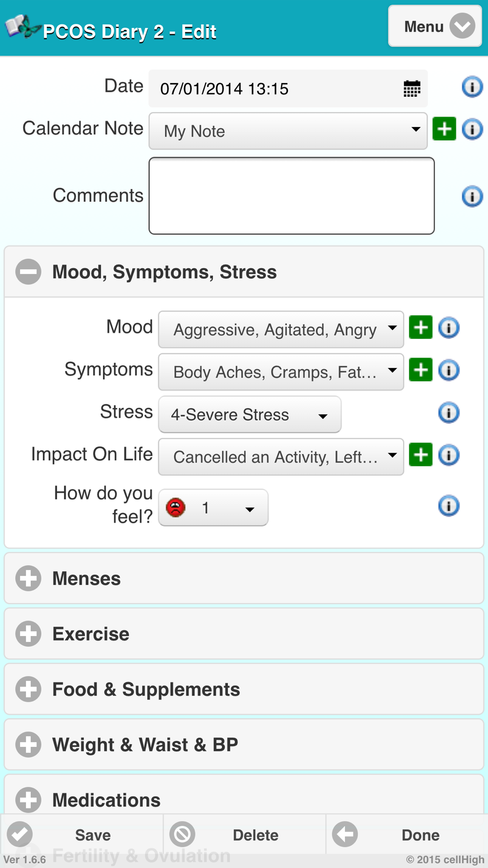Delete the diary entry
The image size is (488, 868).
click(x=244, y=835)
